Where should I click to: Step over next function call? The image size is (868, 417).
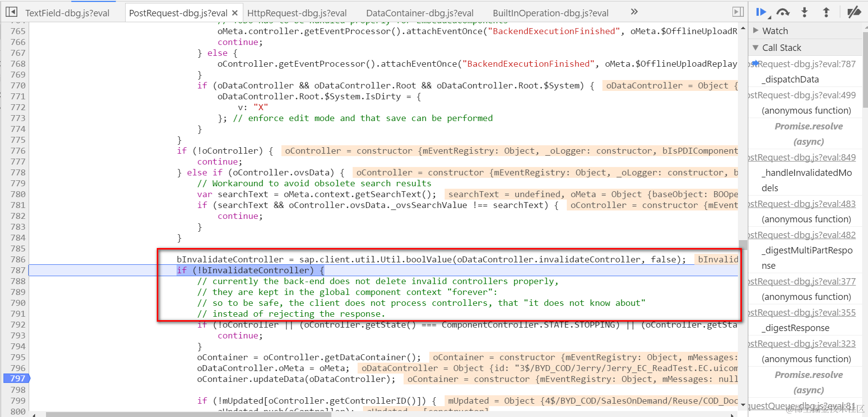[783, 12]
